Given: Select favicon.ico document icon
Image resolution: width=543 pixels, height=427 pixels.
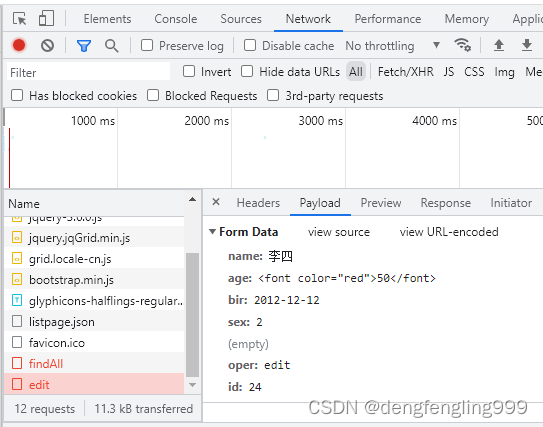Looking at the screenshot, I should 17,342.
